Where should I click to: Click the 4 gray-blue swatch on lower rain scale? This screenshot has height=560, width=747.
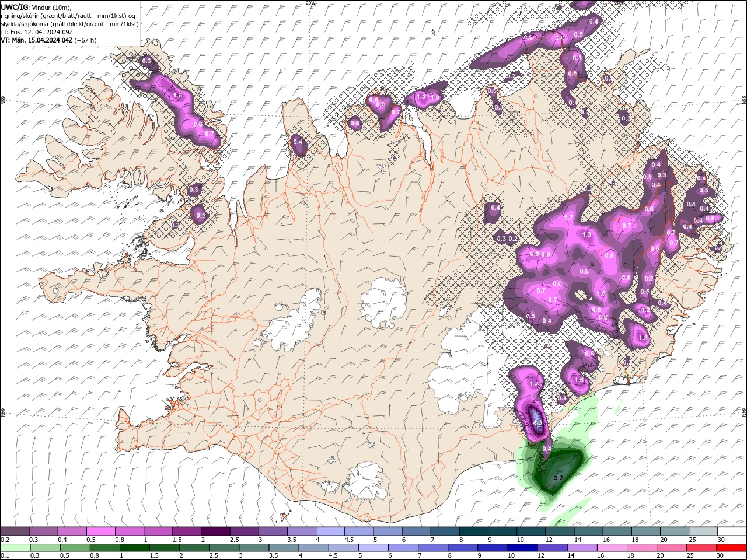coord(314,548)
